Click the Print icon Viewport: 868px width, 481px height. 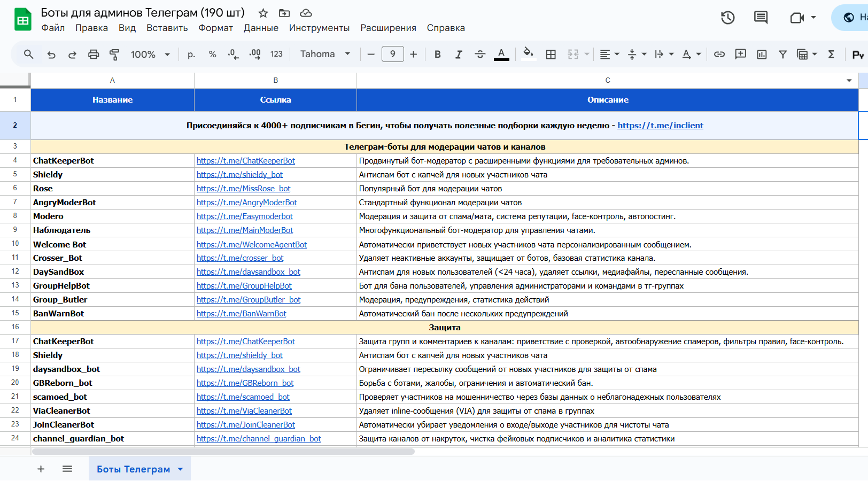click(x=94, y=55)
